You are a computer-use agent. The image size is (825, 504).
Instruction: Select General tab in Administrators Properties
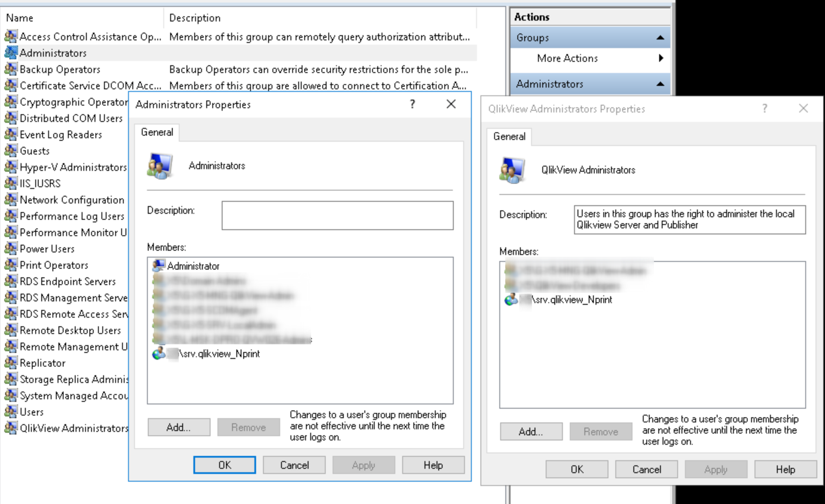pos(157,132)
